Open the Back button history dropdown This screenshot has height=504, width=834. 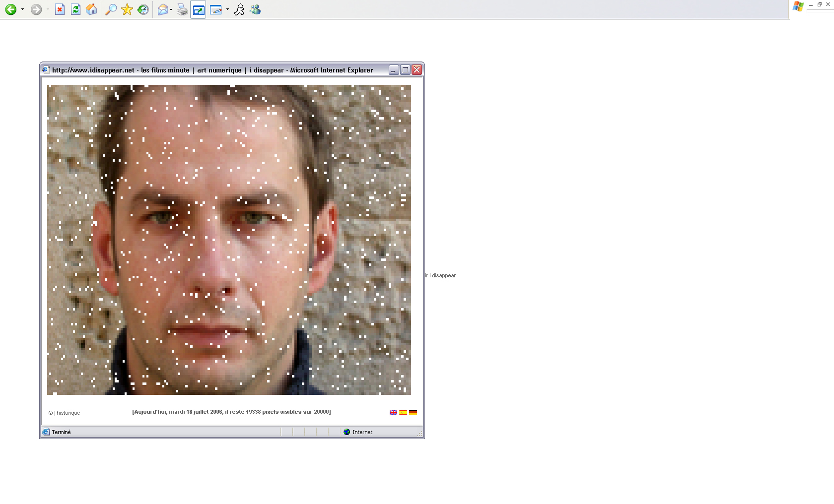[x=22, y=9]
